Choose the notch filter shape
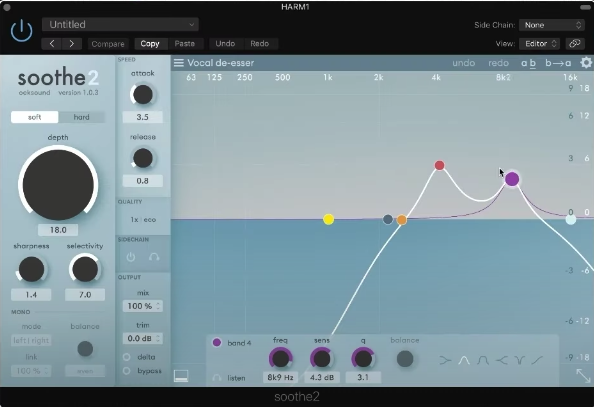 pyautogui.click(x=519, y=360)
